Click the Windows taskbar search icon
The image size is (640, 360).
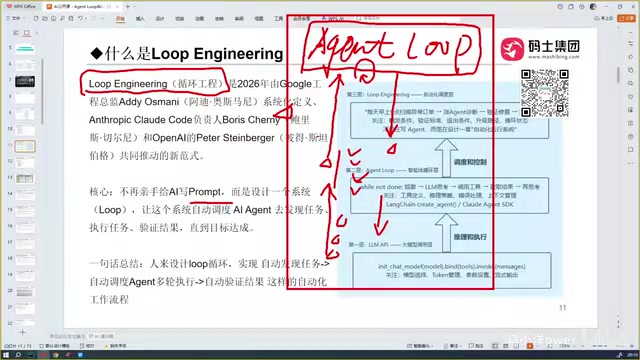tap(18, 355)
